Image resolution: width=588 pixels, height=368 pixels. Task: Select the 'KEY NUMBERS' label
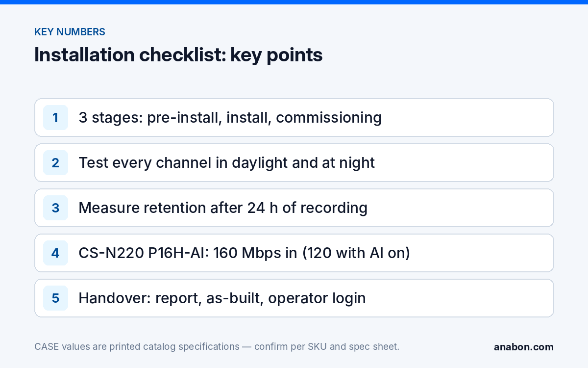coord(70,32)
